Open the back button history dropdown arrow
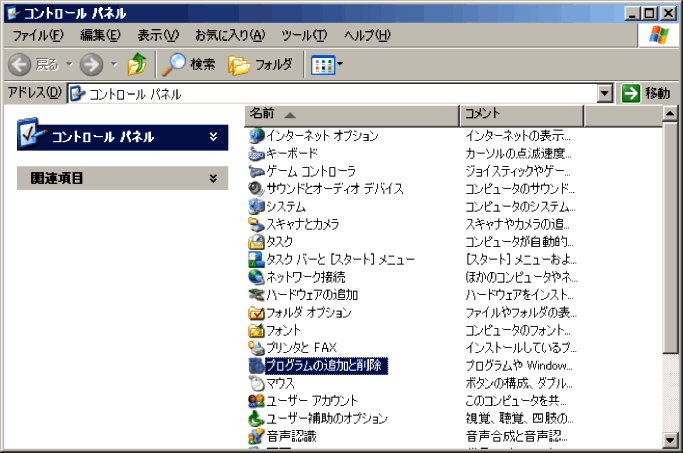Viewport: 683px width, 453px height. [x=70, y=64]
